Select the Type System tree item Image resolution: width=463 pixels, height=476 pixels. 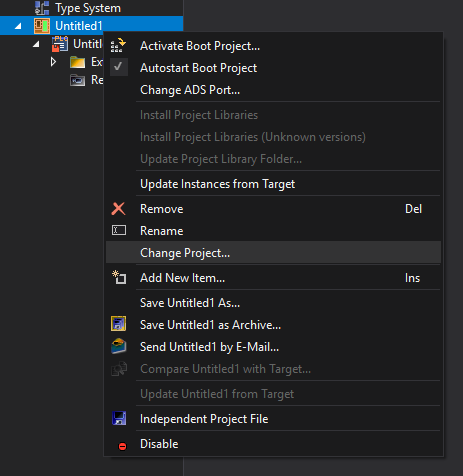[x=88, y=8]
